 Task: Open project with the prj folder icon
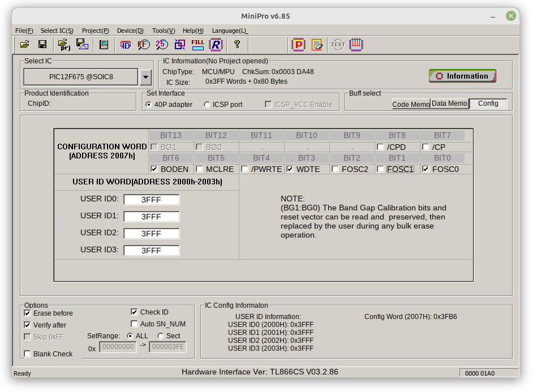pos(64,45)
